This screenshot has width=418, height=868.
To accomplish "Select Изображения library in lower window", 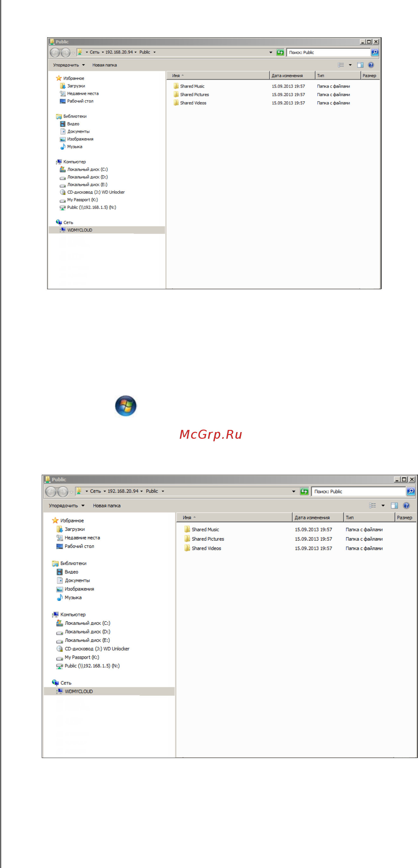I will pos(75,589).
